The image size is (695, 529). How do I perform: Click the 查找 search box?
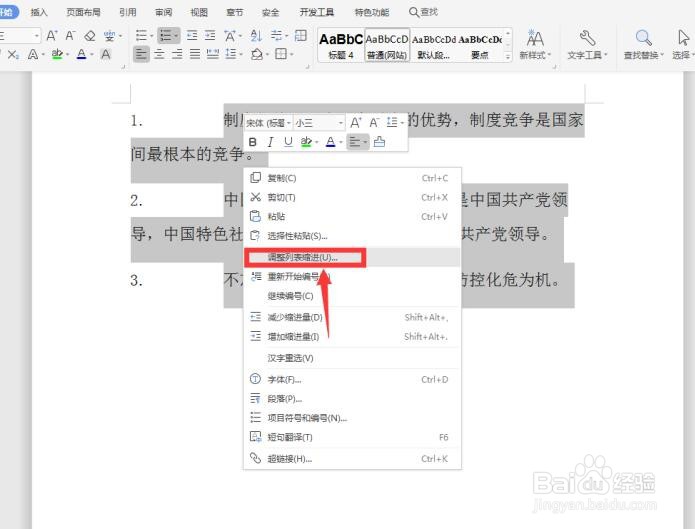(x=424, y=12)
